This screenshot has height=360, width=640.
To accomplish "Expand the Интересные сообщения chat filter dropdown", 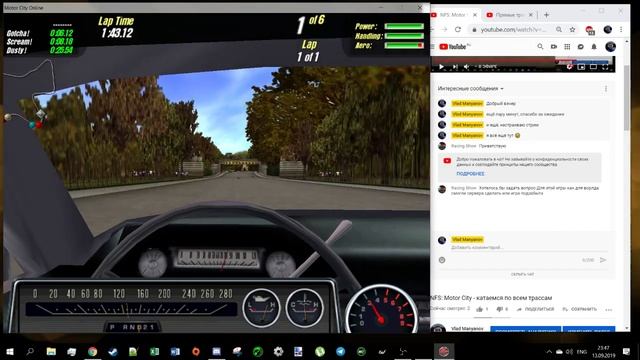I will coord(470,89).
